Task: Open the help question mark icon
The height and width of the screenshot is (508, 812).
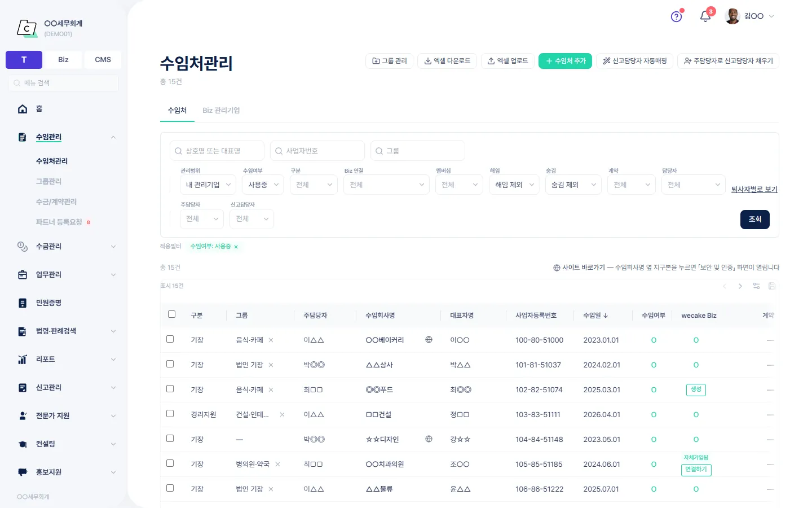Action: (676, 16)
